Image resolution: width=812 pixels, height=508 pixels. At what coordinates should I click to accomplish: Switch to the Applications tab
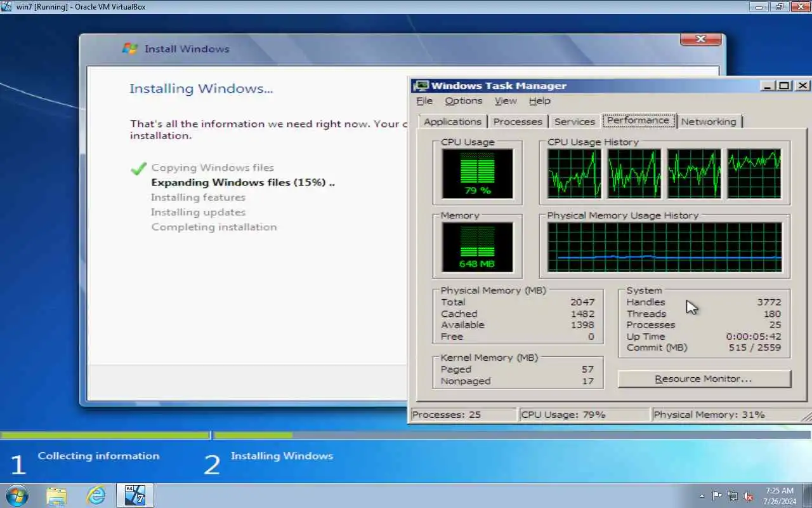coord(452,121)
